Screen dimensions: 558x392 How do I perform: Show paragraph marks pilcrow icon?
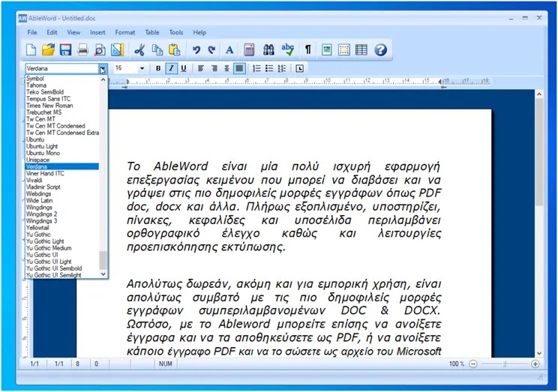click(308, 49)
